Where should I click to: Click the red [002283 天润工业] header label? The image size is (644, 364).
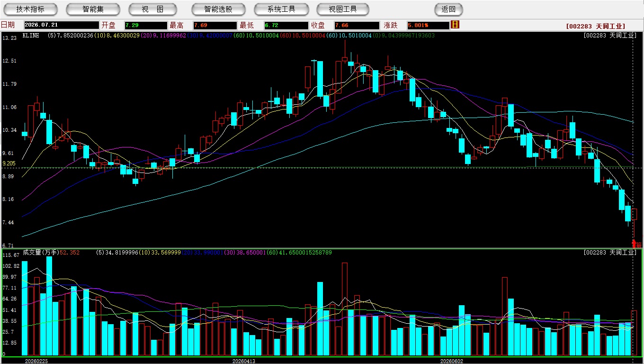coord(596,27)
